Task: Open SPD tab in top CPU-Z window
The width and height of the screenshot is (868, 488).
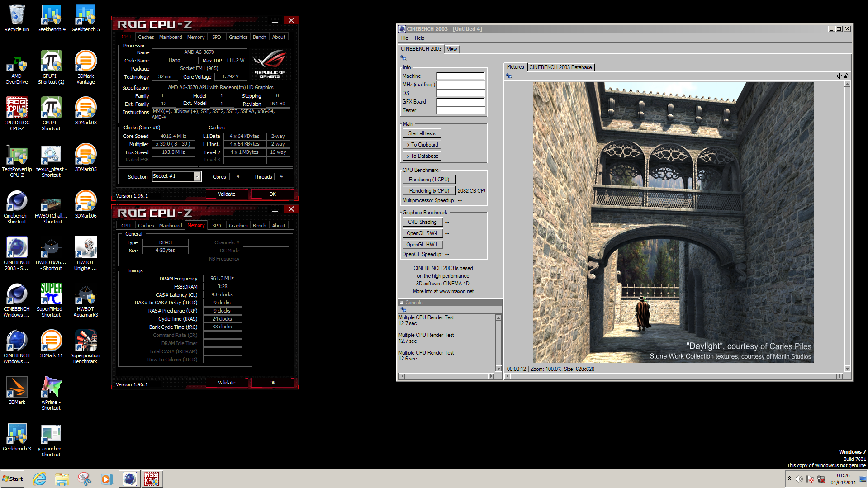Action: (217, 37)
